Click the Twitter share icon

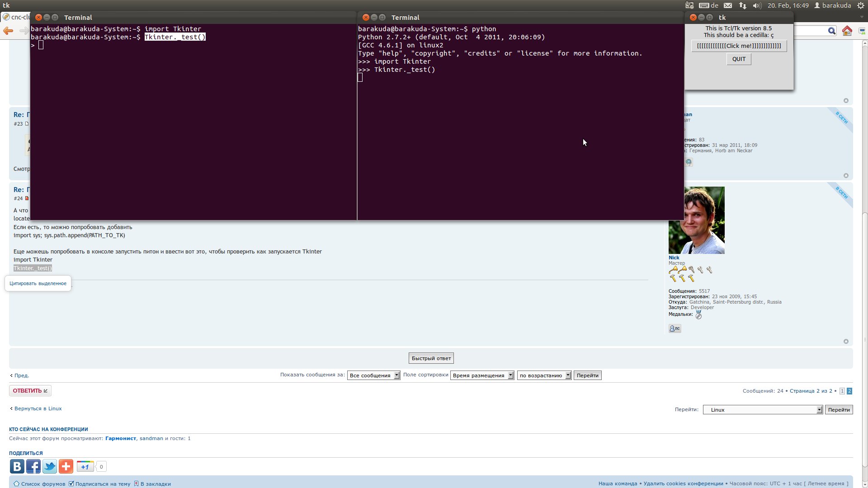(x=50, y=466)
